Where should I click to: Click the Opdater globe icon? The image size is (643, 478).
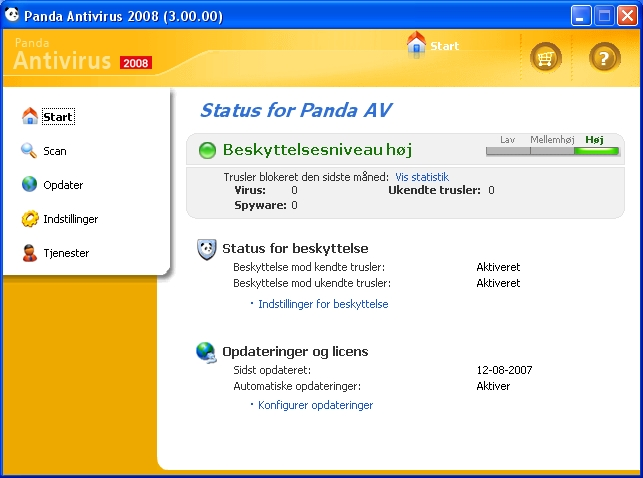pos(29,185)
